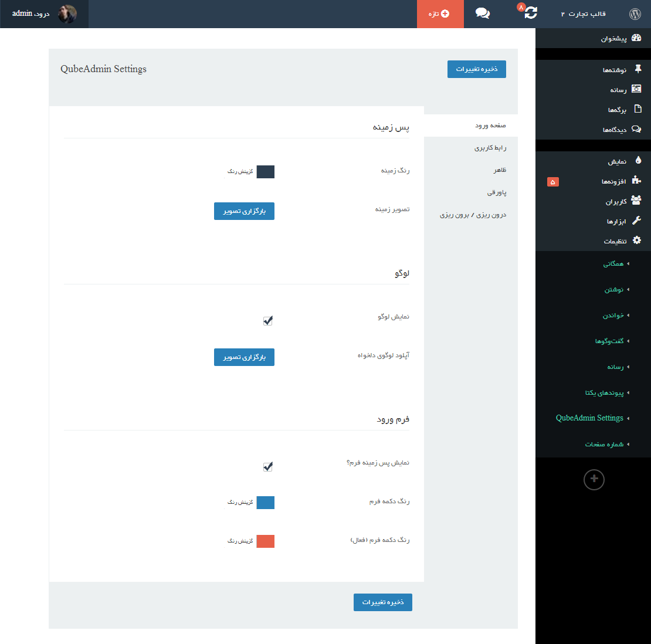Screen dimensions: 651x644
Task: Click the WordPress logo icon
Action: [x=635, y=13]
